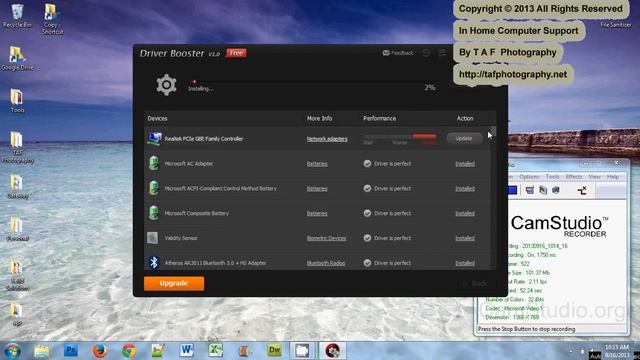The image size is (640, 360).
Task: Open Excel from the taskbar
Action: 216,351
